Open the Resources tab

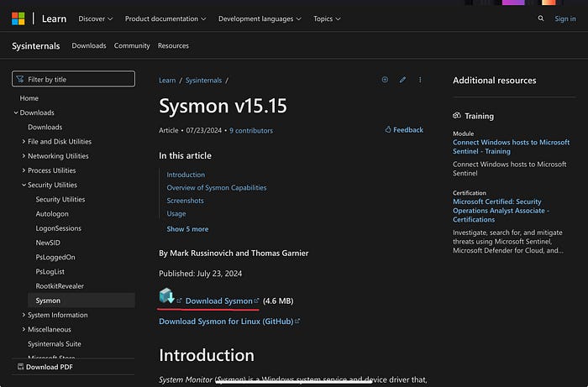coord(173,45)
